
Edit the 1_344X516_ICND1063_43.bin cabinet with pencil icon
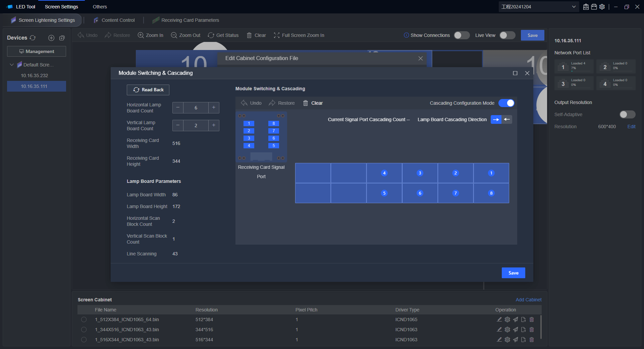click(499, 330)
